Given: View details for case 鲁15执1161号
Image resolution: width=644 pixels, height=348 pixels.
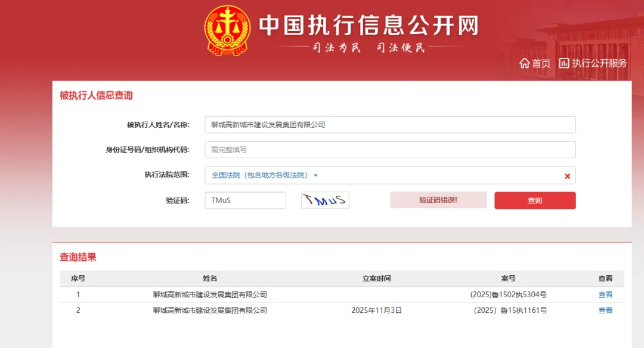Looking at the screenshot, I should click(605, 310).
